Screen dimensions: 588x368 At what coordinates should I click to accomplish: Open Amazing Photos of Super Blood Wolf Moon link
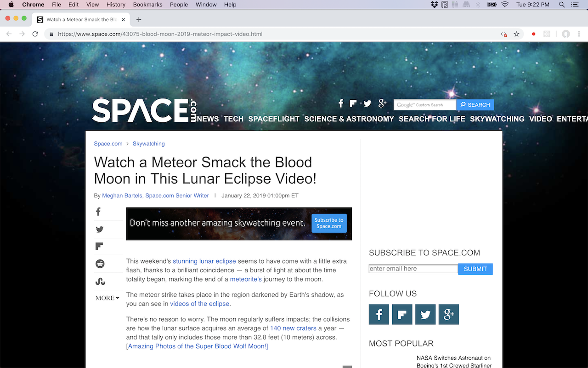197,346
